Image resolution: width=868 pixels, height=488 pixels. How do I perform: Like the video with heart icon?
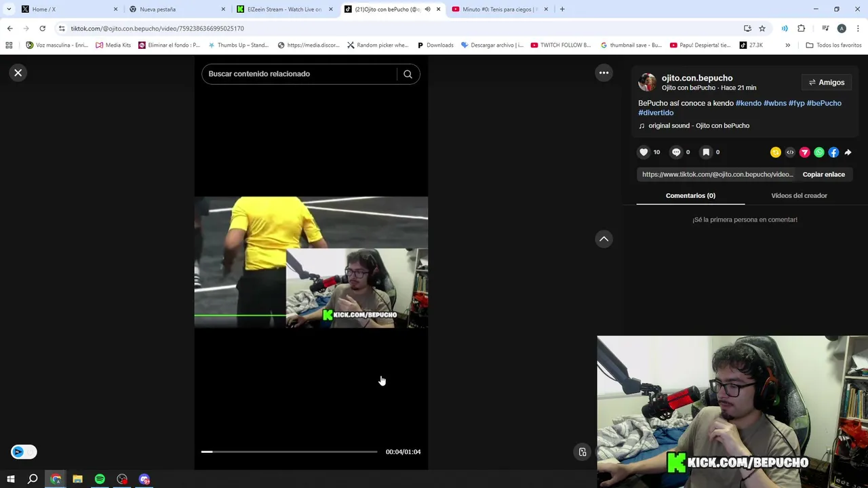coord(644,152)
